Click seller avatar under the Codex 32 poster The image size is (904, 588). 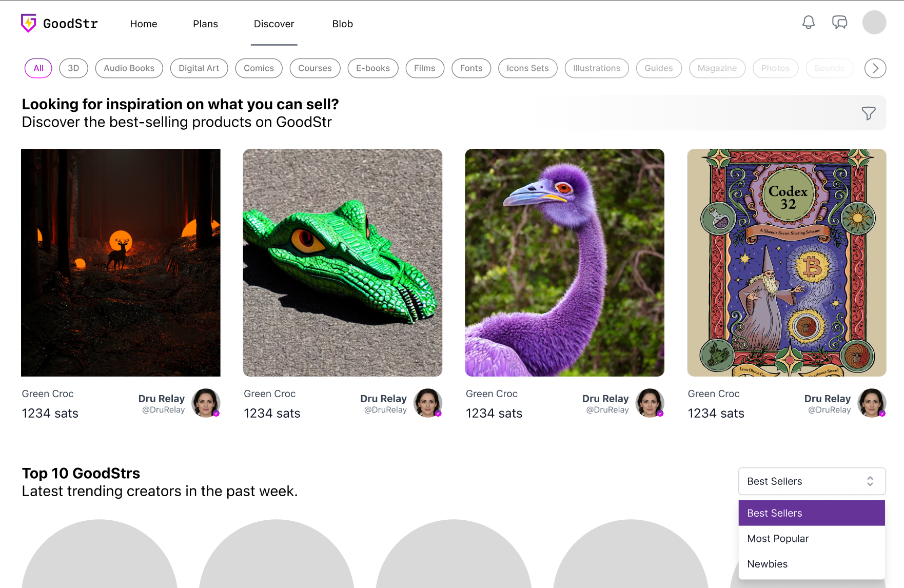click(872, 403)
